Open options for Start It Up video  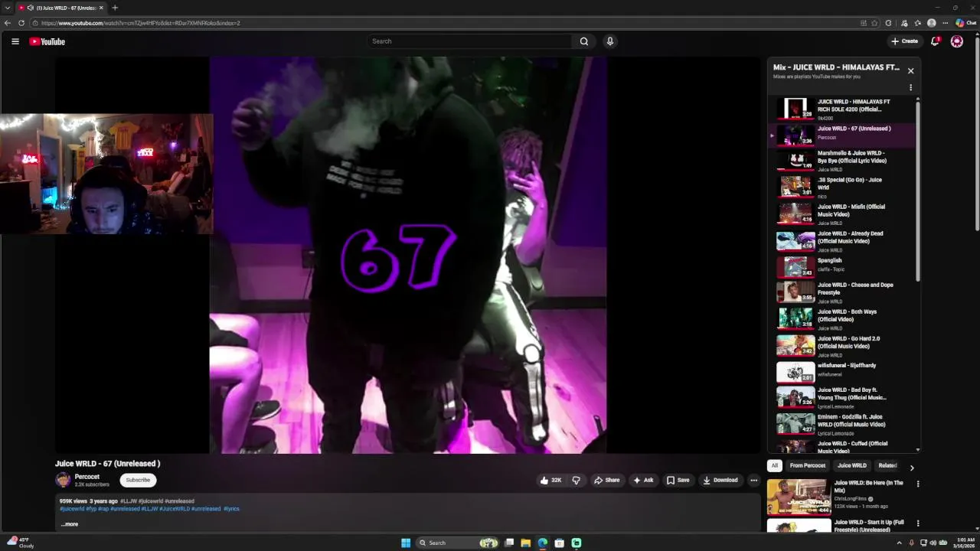click(x=918, y=523)
